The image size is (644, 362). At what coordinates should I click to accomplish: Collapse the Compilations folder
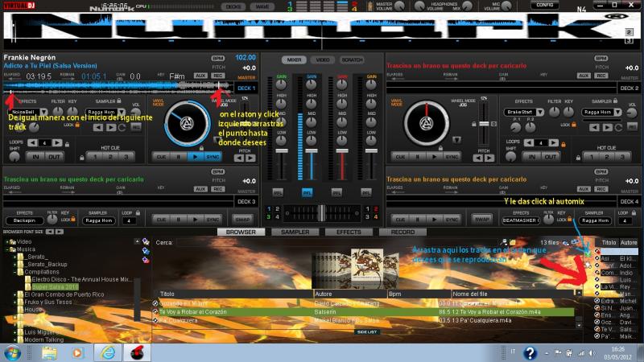pos(14,272)
